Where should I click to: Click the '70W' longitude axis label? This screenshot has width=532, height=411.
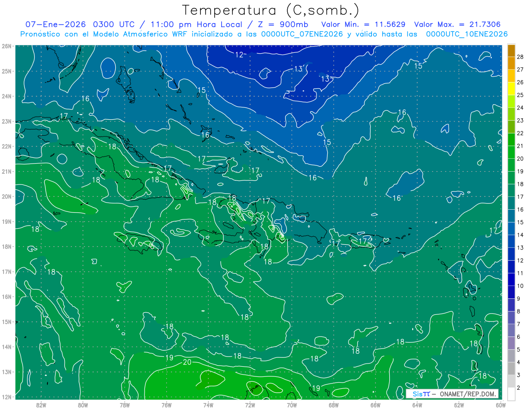292,405
